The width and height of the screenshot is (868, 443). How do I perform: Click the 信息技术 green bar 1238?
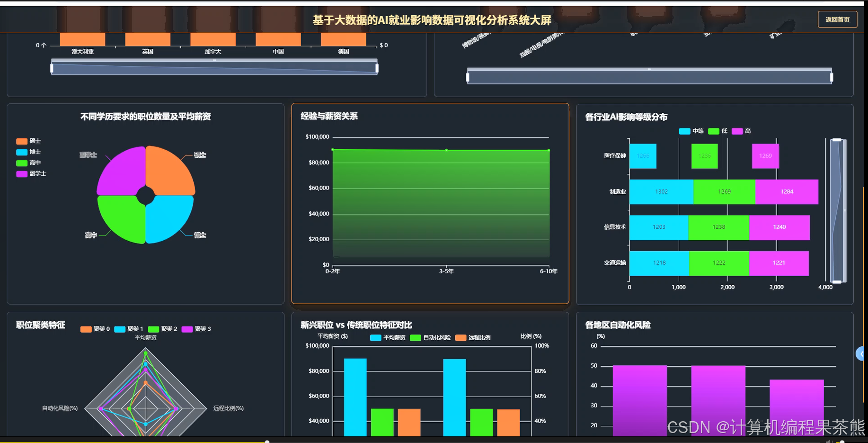718,227
